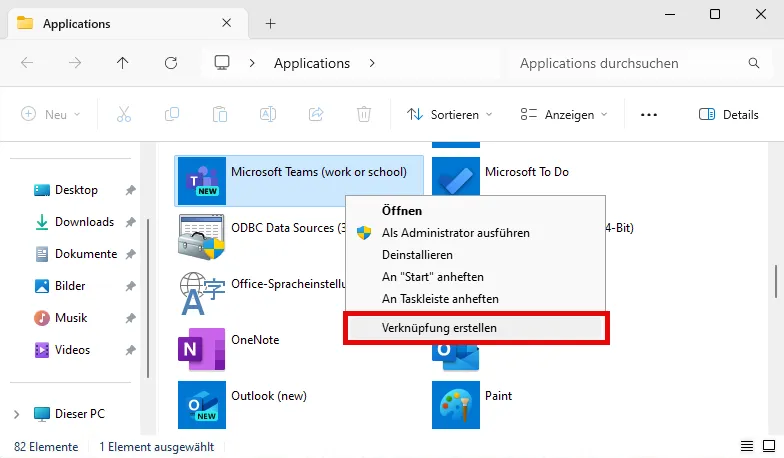This screenshot has height=458, width=784.
Task: Click the "Outlook (new)" file name
Action: (x=269, y=396)
